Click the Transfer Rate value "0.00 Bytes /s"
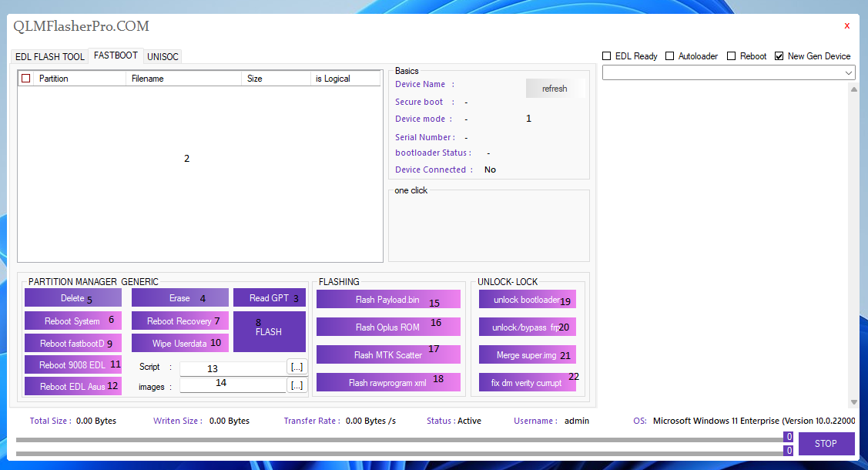This screenshot has width=868, height=470. tap(371, 421)
